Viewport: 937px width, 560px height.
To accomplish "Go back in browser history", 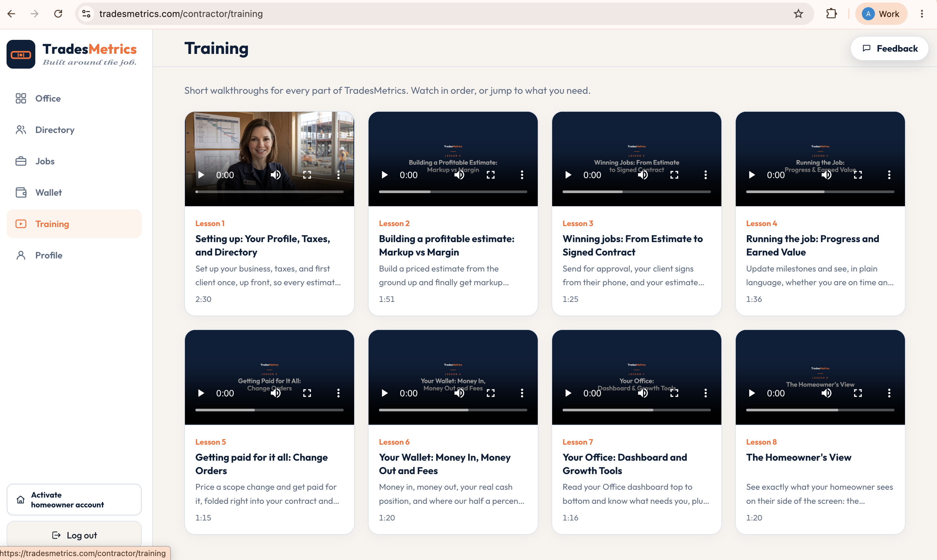I will [11, 14].
